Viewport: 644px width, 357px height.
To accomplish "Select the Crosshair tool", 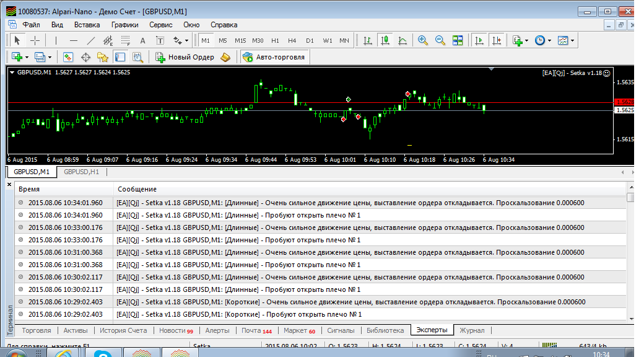I will click(35, 40).
